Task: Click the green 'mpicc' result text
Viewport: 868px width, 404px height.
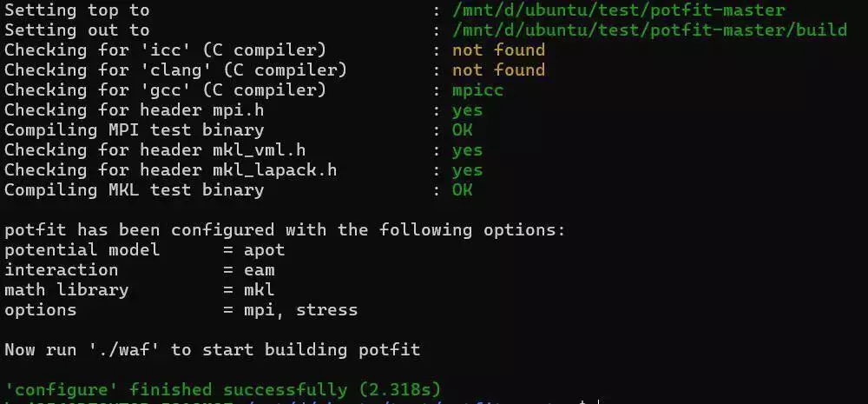Action: pyautogui.click(x=477, y=90)
